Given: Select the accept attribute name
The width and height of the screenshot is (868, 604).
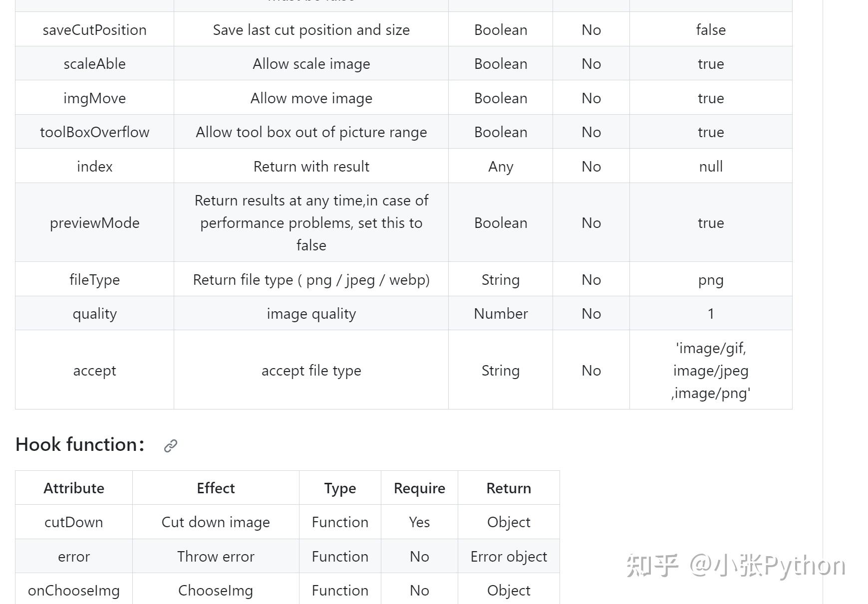Looking at the screenshot, I should tap(94, 371).
